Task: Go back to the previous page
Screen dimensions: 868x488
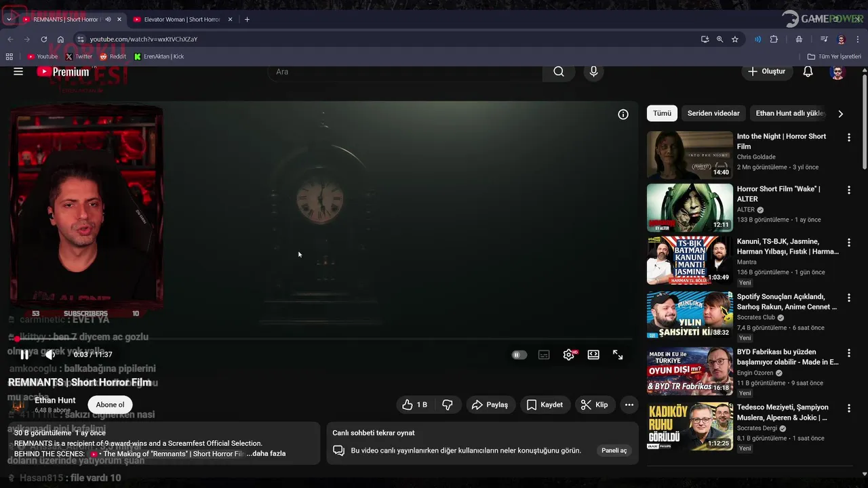Action: pos(10,39)
